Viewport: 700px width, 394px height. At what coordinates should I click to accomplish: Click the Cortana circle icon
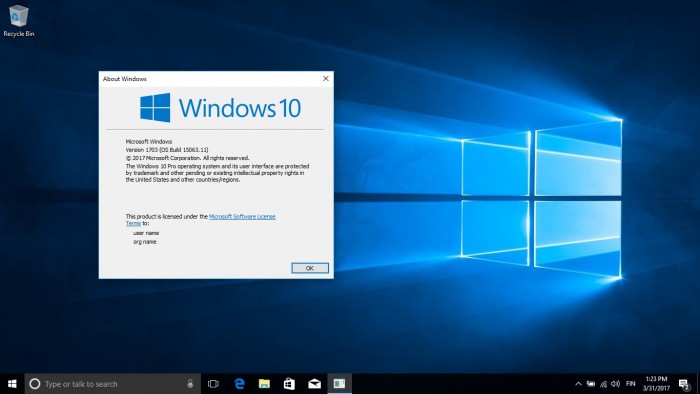[34, 384]
